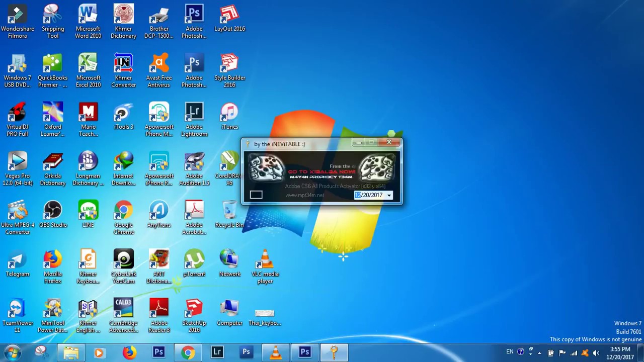Open the VirtualDJ PRO Full shortcut

pyautogui.click(x=18, y=120)
